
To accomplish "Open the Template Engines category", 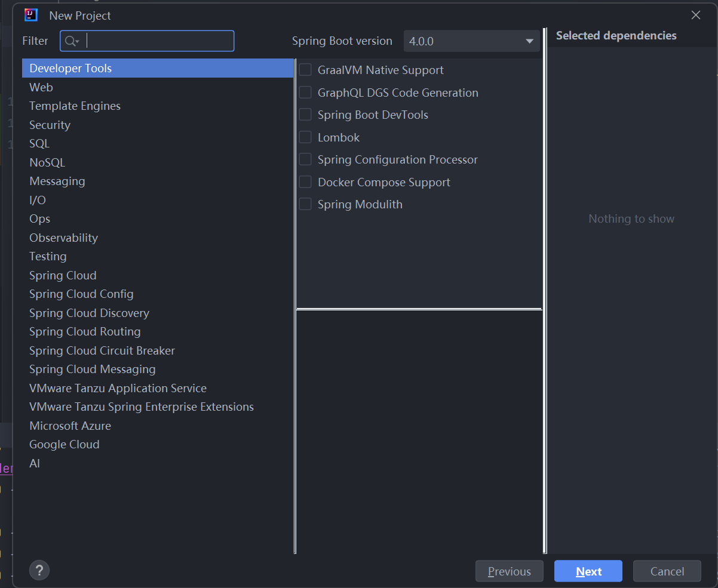I will tap(158, 106).
